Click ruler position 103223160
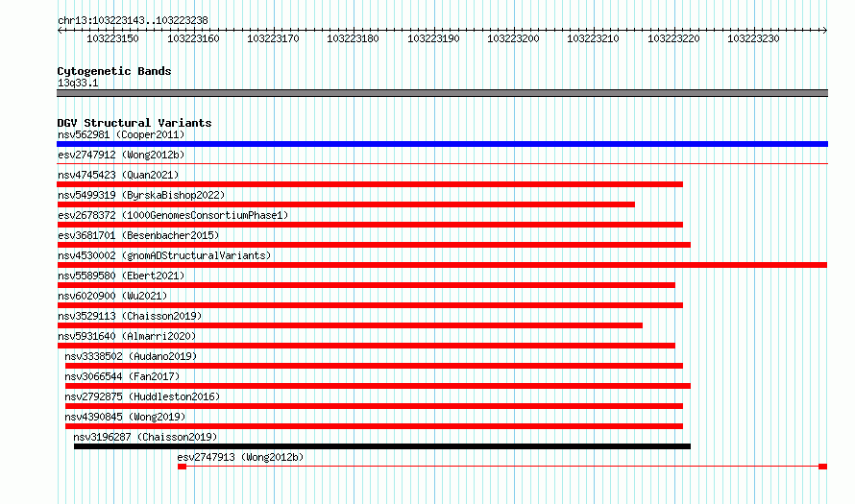Screen dimensions: 855x504 coord(193,38)
